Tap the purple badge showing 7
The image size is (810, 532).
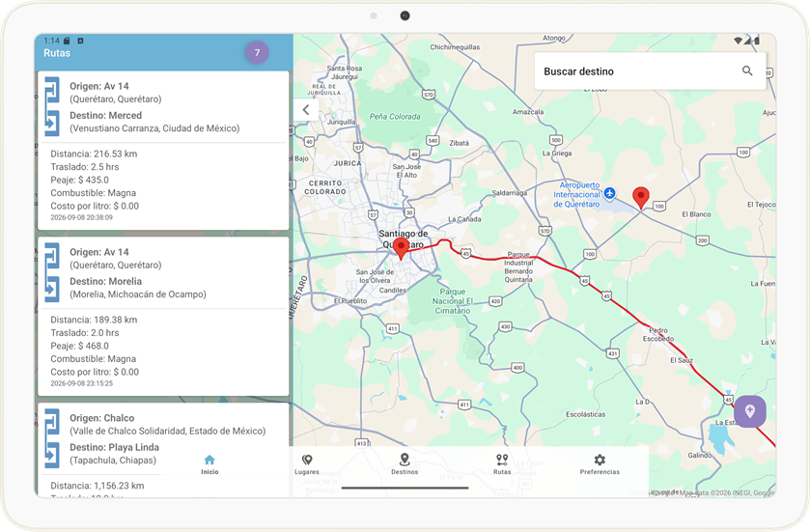pos(257,53)
